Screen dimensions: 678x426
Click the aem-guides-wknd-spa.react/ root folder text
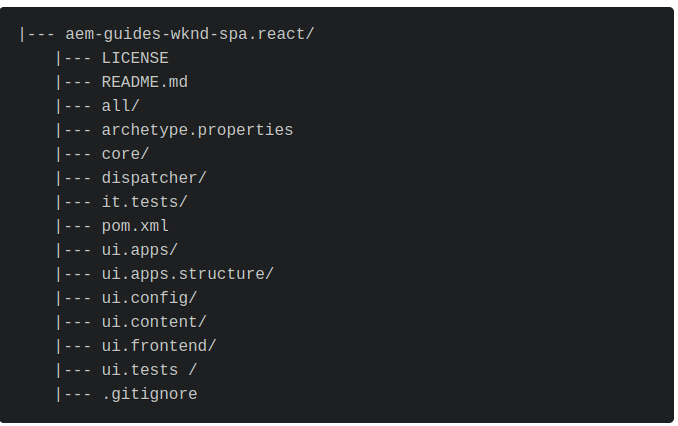pyautogui.click(x=190, y=34)
